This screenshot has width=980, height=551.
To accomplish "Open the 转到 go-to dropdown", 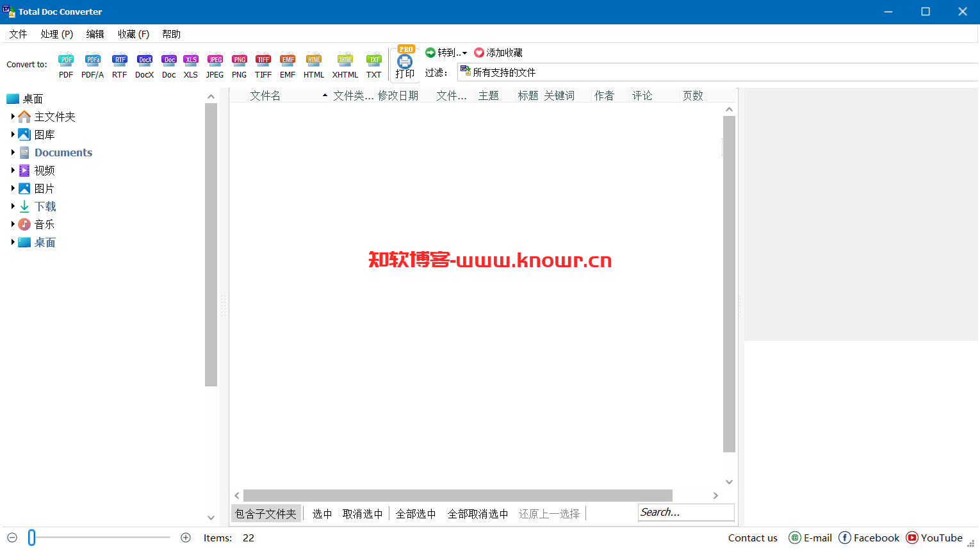I will 446,53.
